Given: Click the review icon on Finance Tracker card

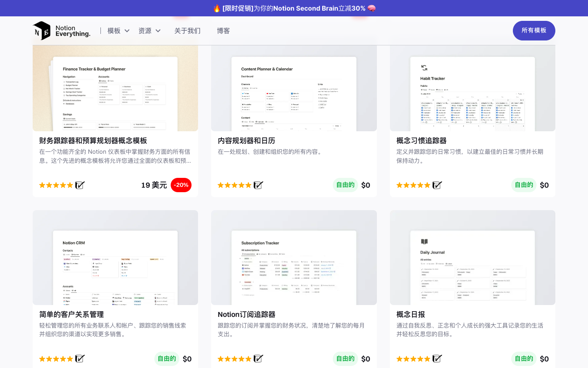Looking at the screenshot, I should (x=80, y=185).
